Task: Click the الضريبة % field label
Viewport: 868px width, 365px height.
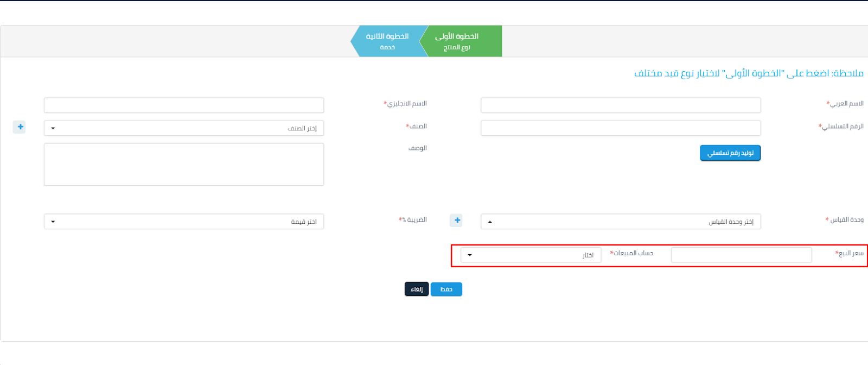Action: pos(413,220)
